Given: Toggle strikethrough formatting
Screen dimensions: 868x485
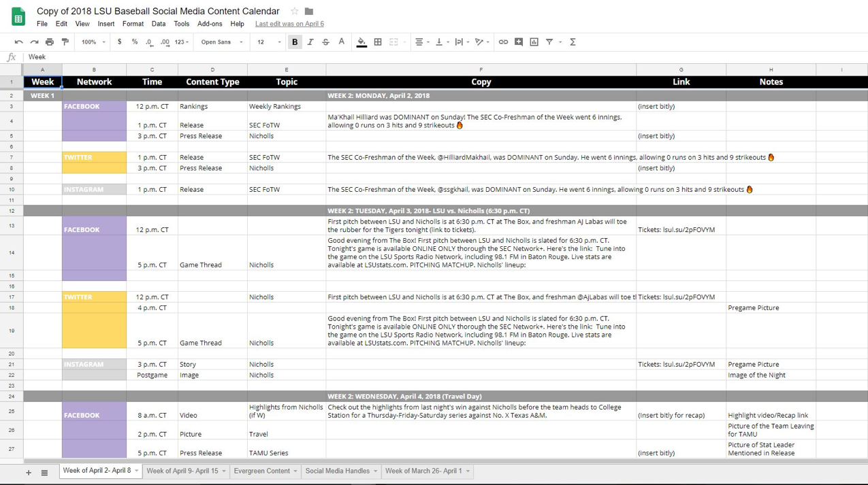Looking at the screenshot, I should [x=325, y=42].
